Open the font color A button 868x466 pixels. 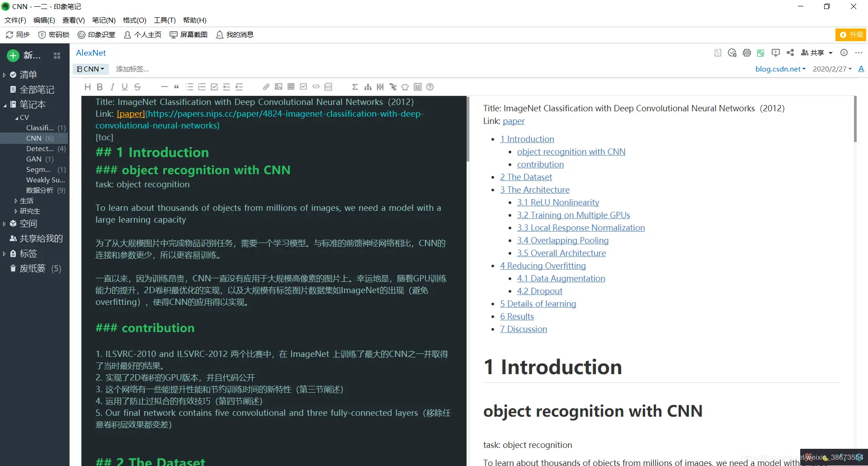[861, 69]
